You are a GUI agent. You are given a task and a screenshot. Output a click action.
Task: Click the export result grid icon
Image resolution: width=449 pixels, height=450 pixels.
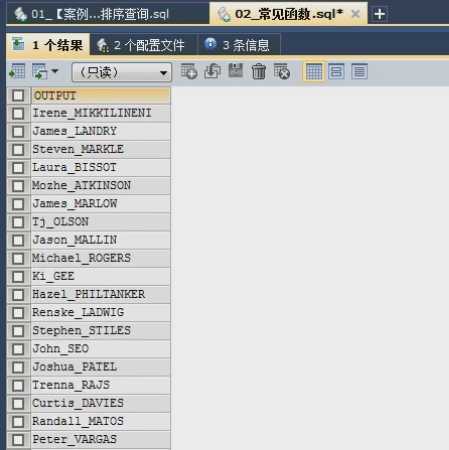click(x=17, y=71)
